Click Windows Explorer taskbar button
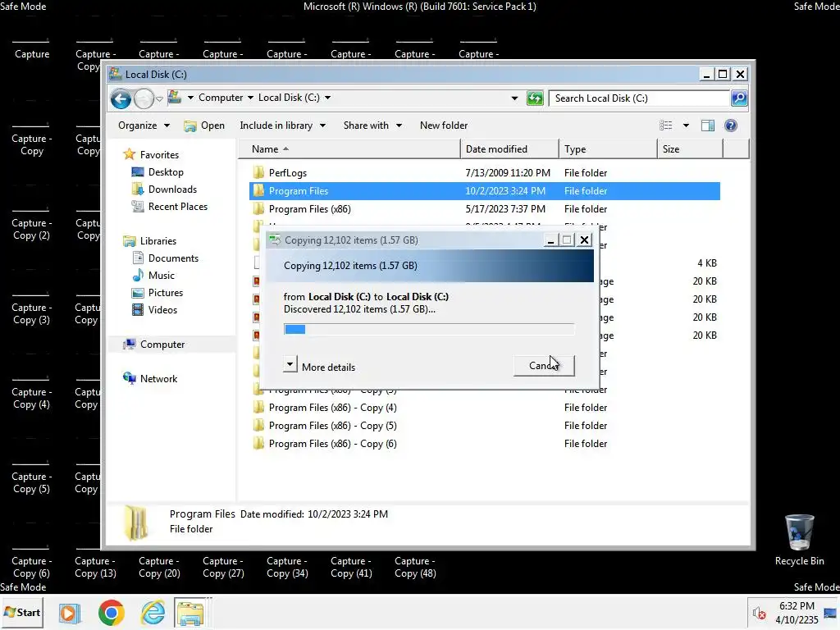840x630 pixels. coord(190,612)
